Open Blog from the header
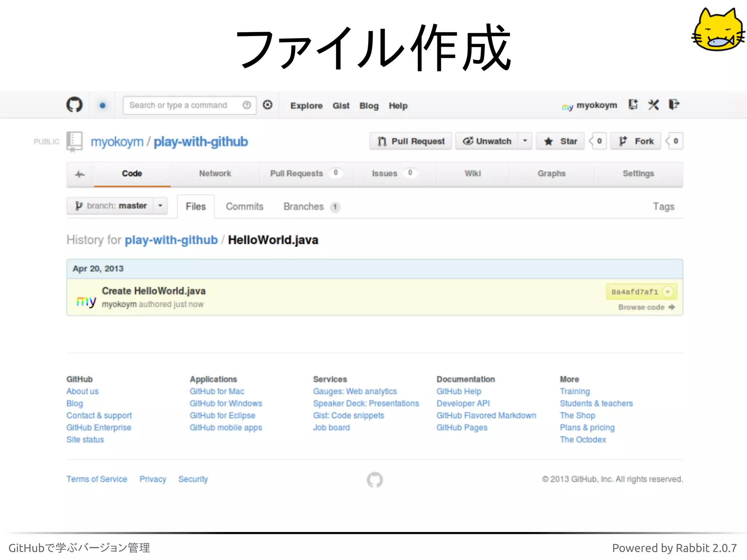This screenshot has width=747, height=560. click(x=369, y=106)
